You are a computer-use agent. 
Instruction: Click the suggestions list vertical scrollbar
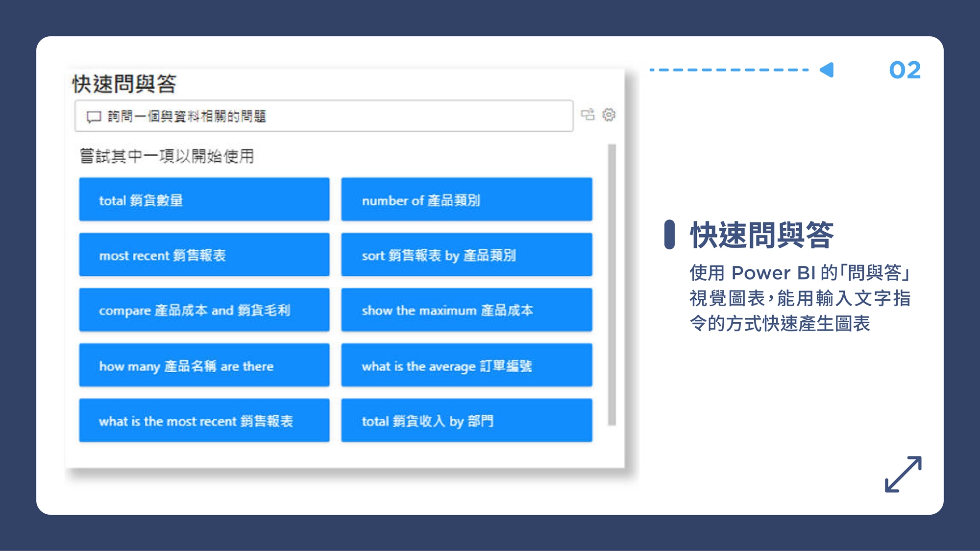click(612, 284)
